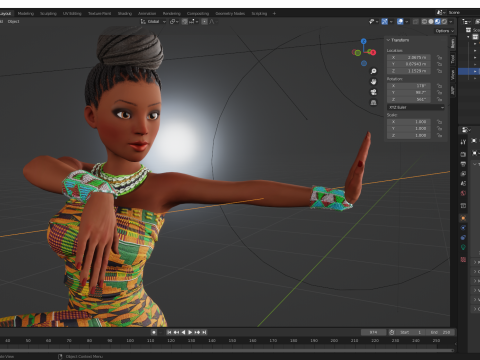Open the snapping options dropdown
This screenshot has width=480, height=360.
click(194, 21)
